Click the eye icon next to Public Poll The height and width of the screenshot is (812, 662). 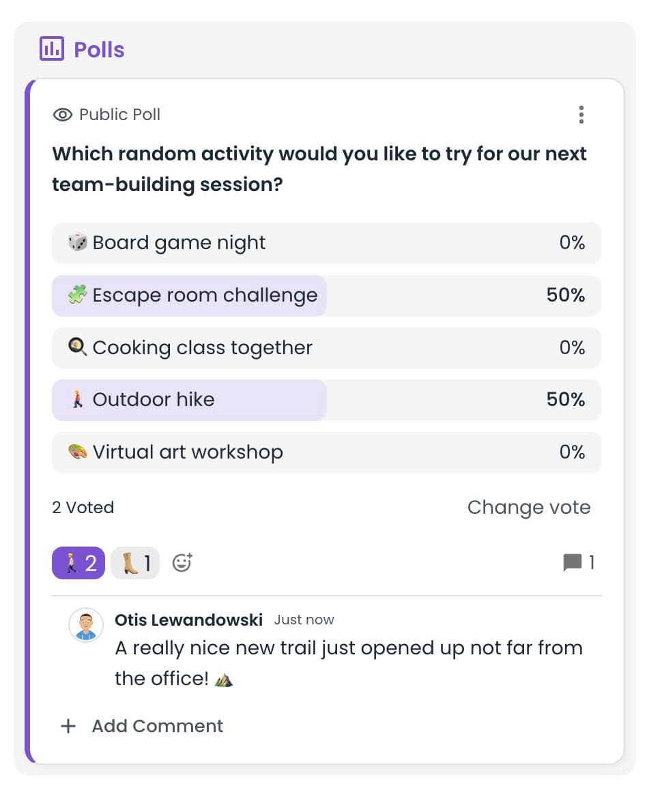point(62,115)
